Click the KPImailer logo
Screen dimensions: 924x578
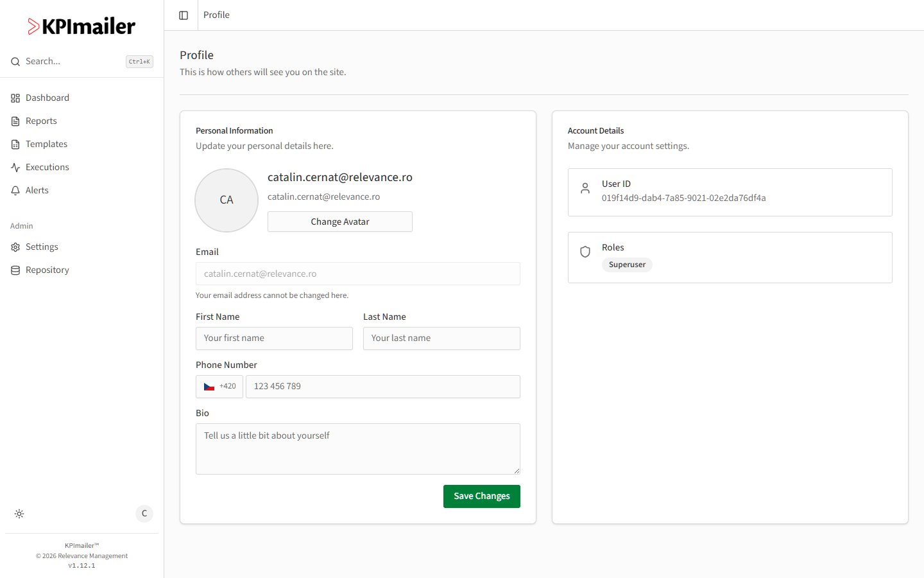point(81,26)
